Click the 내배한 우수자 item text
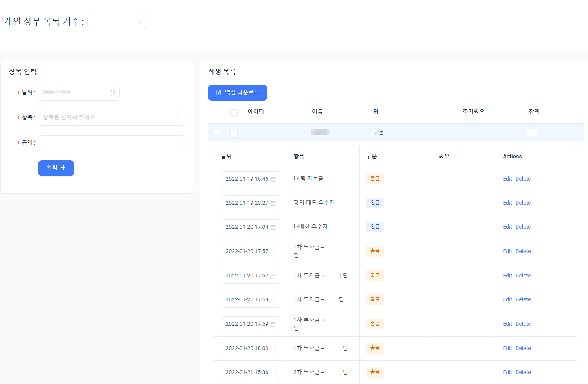This screenshot has height=384, width=588. coord(310,227)
